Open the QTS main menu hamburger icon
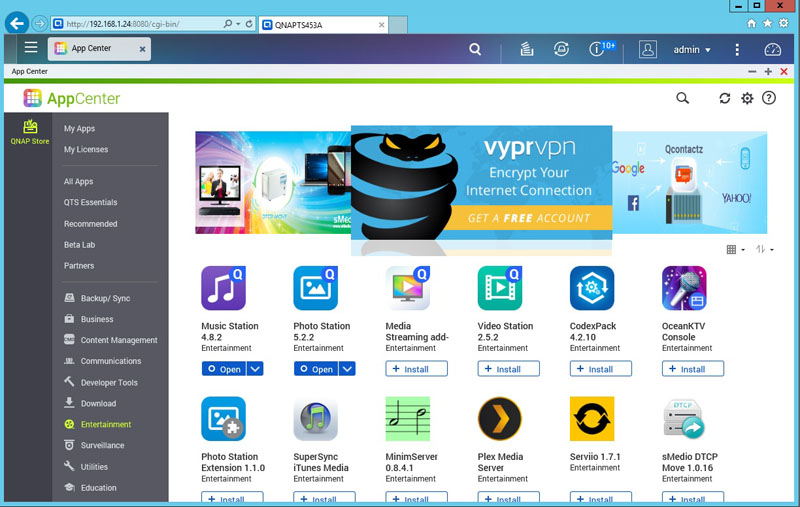800x507 pixels. (x=31, y=47)
